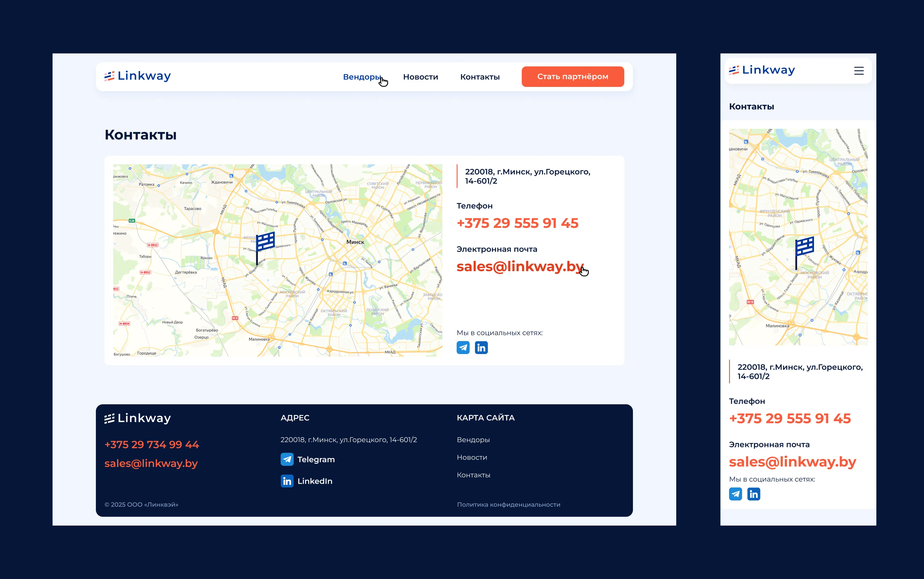Click the Linkway logo in mobile header
Image resolution: width=924 pixels, height=579 pixels.
click(762, 70)
